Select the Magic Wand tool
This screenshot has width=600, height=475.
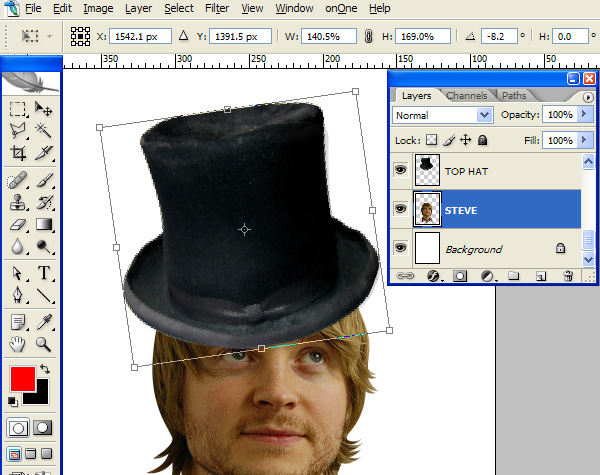click(43, 131)
